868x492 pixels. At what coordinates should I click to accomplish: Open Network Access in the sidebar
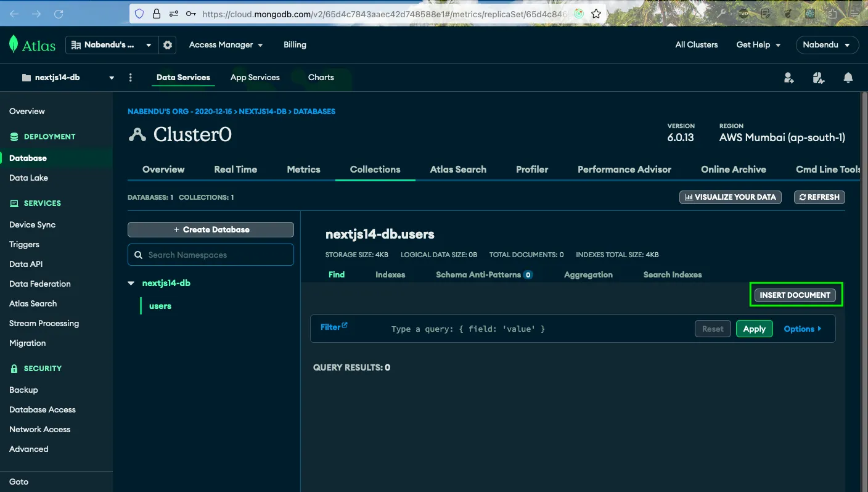pos(39,429)
